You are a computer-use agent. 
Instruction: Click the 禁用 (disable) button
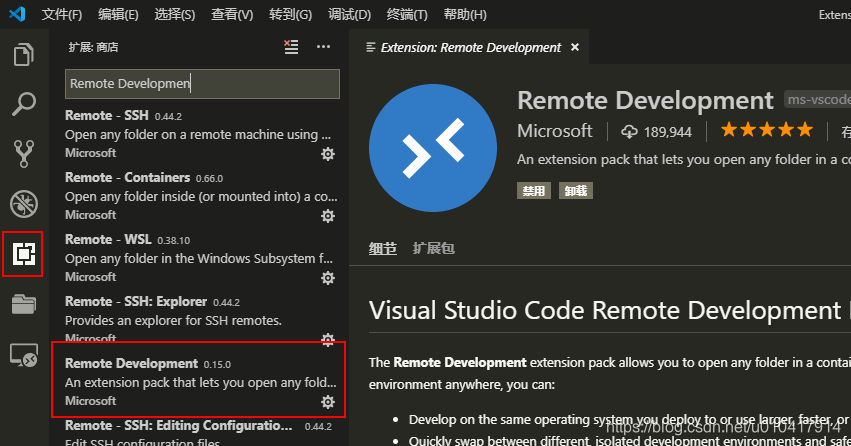pos(534,190)
